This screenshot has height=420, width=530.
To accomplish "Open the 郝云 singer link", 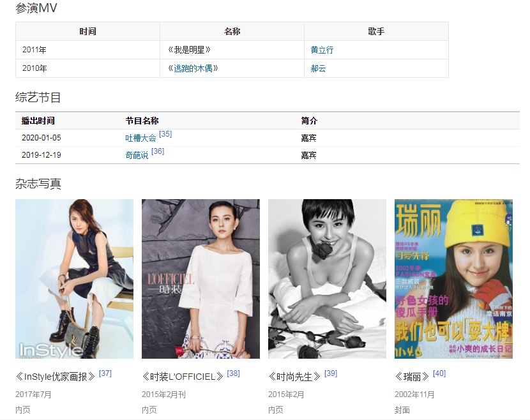I will tap(318, 68).
